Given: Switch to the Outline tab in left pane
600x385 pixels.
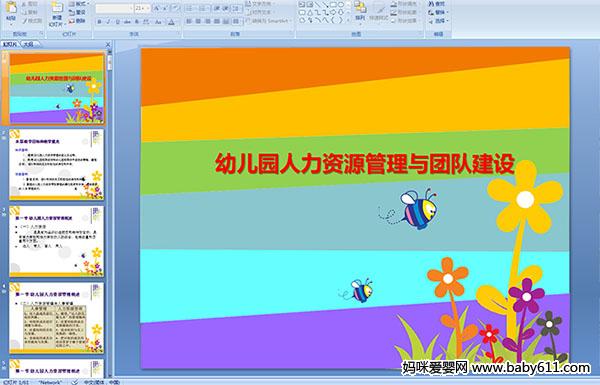Looking at the screenshot, I should point(28,45).
